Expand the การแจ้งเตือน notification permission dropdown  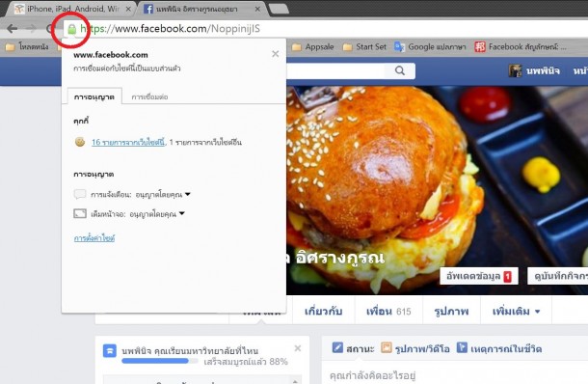(x=188, y=194)
